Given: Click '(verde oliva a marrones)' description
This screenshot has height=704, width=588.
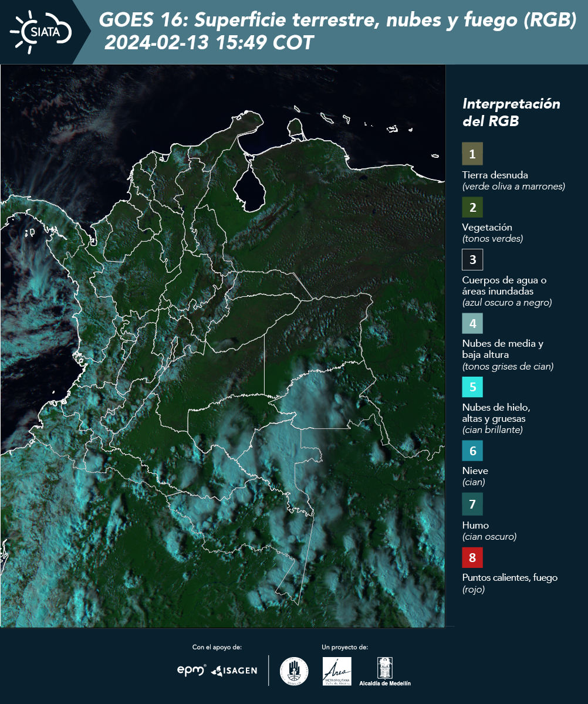Looking at the screenshot, I should point(513,187).
